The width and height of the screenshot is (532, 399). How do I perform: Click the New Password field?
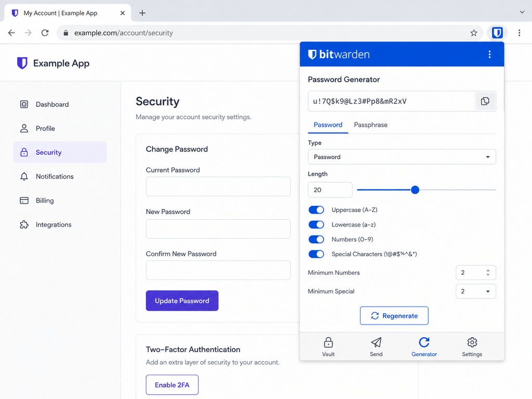pyautogui.click(x=218, y=229)
